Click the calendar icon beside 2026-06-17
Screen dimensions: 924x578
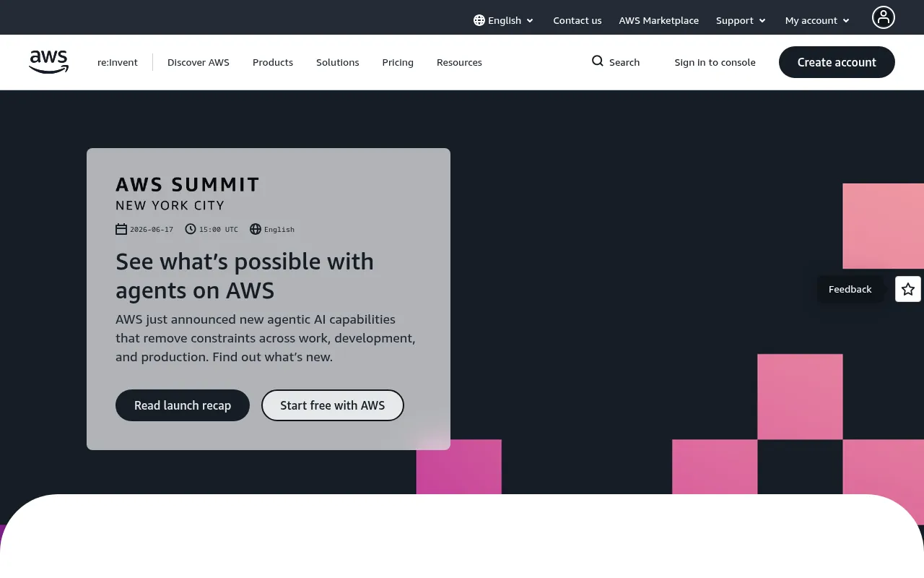point(121,229)
